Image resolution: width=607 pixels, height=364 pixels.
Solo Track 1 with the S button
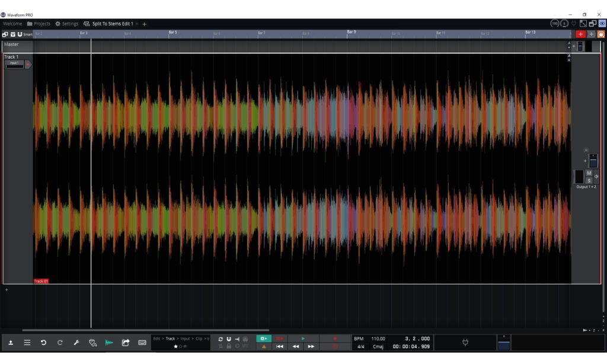589,180
